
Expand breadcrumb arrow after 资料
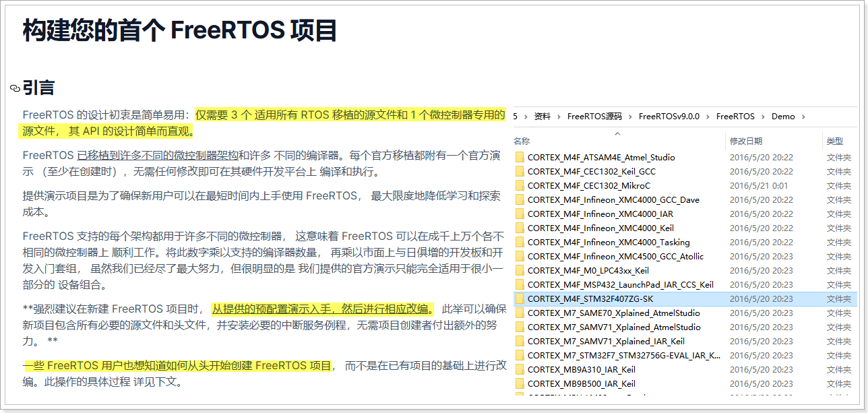click(x=559, y=117)
